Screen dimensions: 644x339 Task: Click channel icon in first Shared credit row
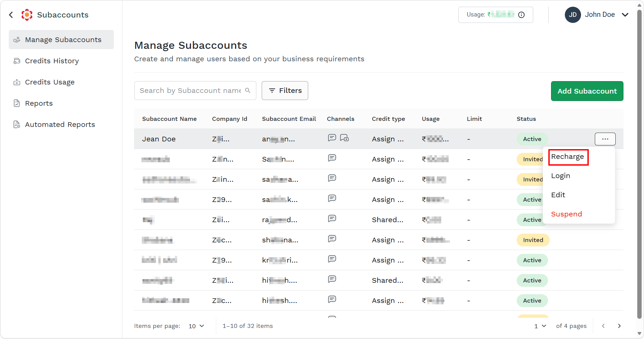pyautogui.click(x=332, y=218)
